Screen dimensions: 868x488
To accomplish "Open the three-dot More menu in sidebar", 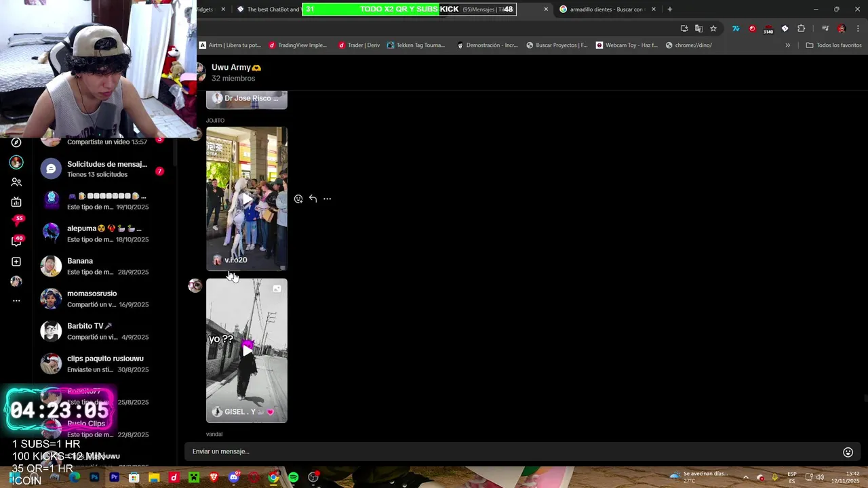I will click(16, 300).
